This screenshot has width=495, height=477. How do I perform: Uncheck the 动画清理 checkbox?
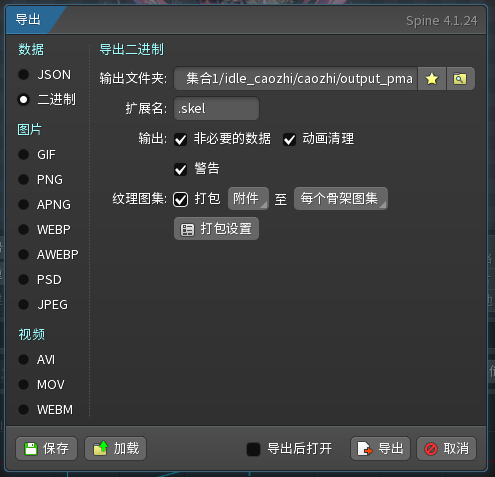pos(289,139)
